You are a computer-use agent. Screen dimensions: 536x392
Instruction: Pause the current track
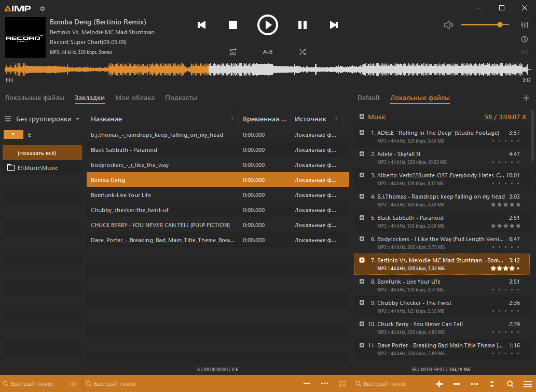click(x=302, y=25)
